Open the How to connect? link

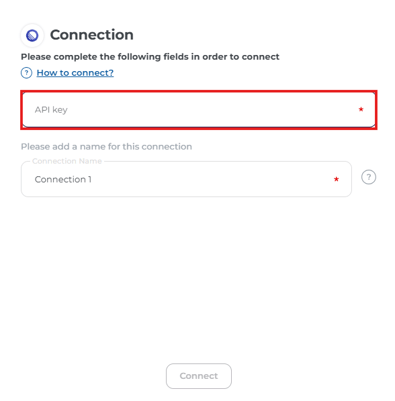click(x=75, y=73)
